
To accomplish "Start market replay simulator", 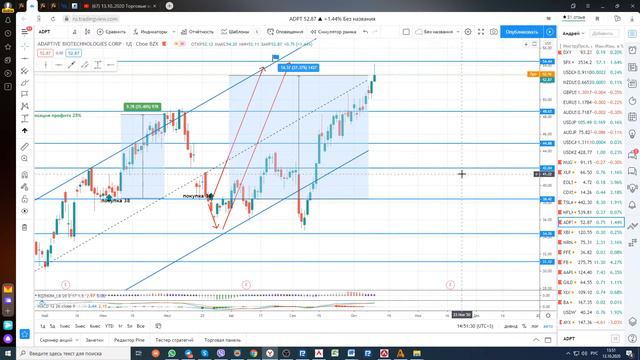I will pyautogui.click(x=333, y=32).
